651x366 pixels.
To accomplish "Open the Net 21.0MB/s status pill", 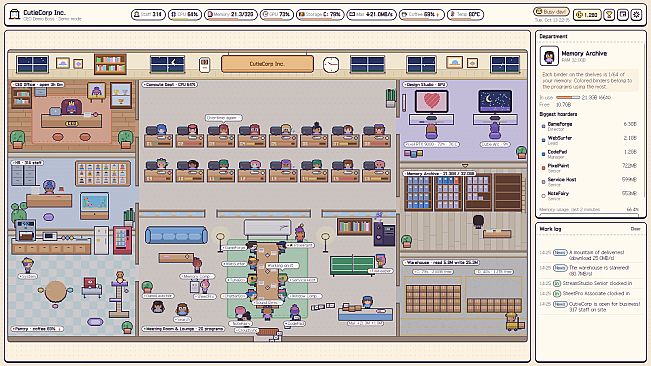I will click(x=372, y=15).
